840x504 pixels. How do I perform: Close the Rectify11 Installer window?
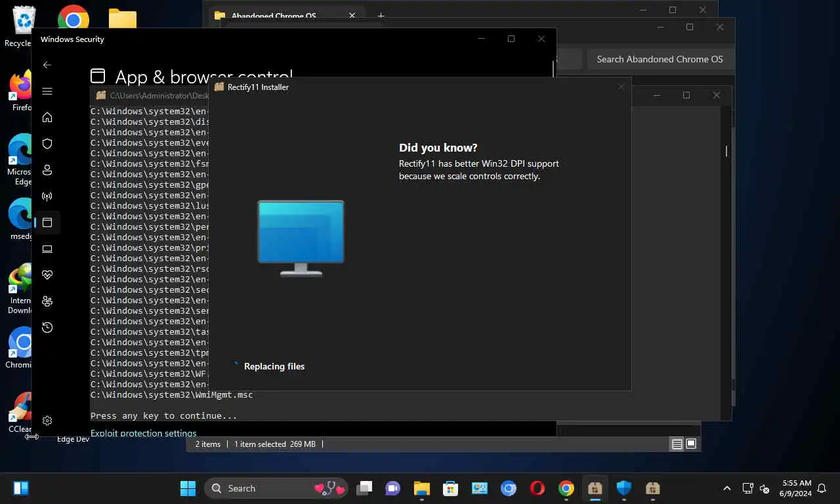click(x=621, y=87)
